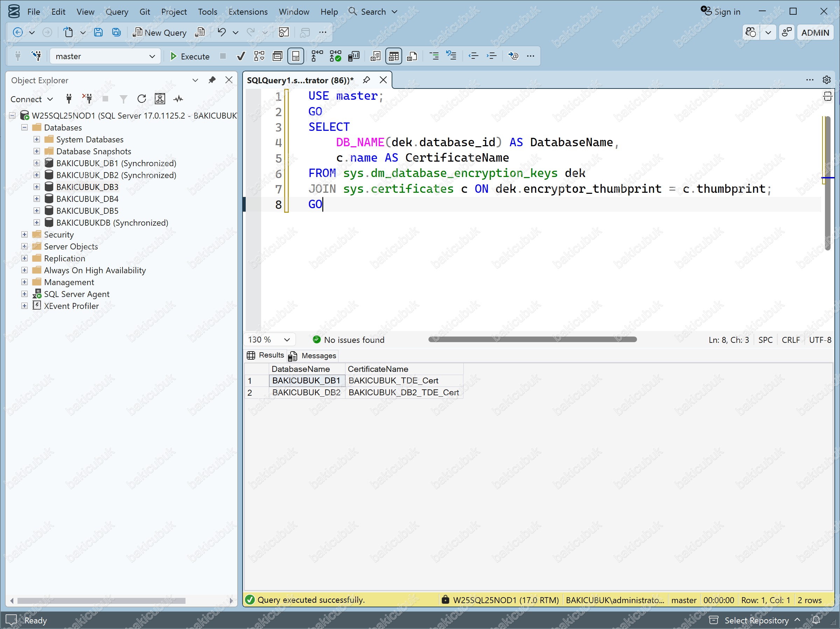Screen dimensions: 840x629
Task: Click the Uncomment selected lines icon
Action: (x=451, y=56)
